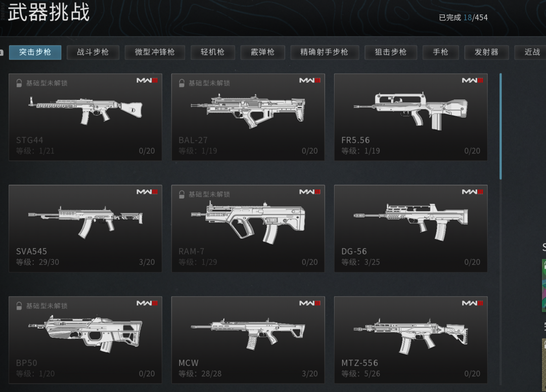Screen dimensions: 546x392
Task: Click the 已完成 18/454 progress counter
Action: pyautogui.click(x=463, y=17)
